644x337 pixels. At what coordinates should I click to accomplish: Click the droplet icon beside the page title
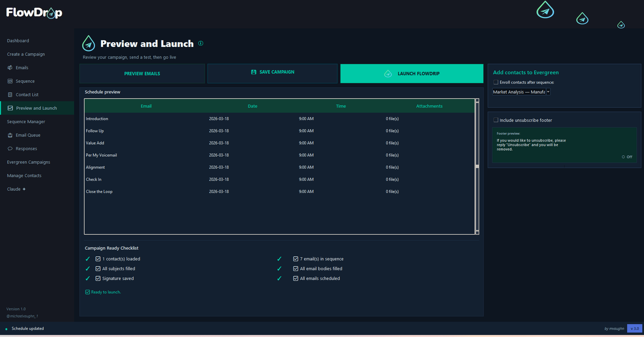point(89,44)
